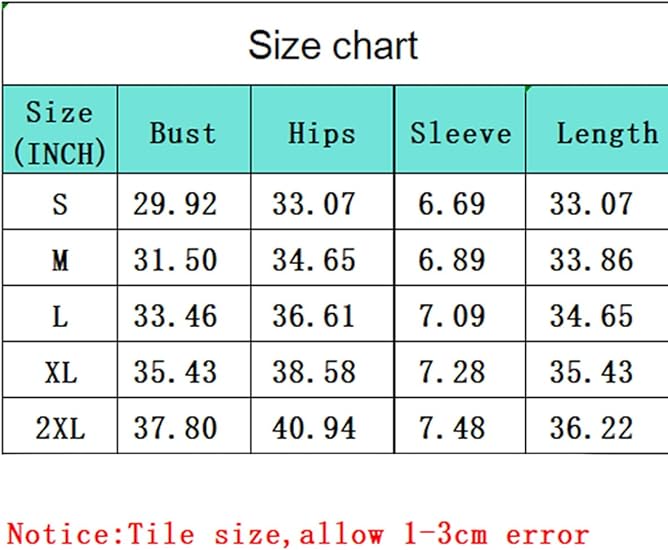Select the Sleeve column header
This screenshot has width=668, height=550.
click(x=460, y=133)
